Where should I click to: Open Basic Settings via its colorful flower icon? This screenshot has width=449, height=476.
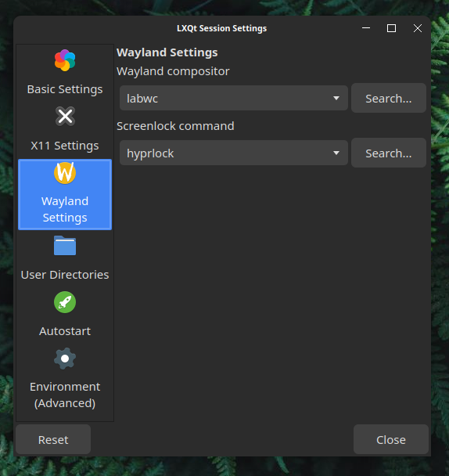pos(65,60)
